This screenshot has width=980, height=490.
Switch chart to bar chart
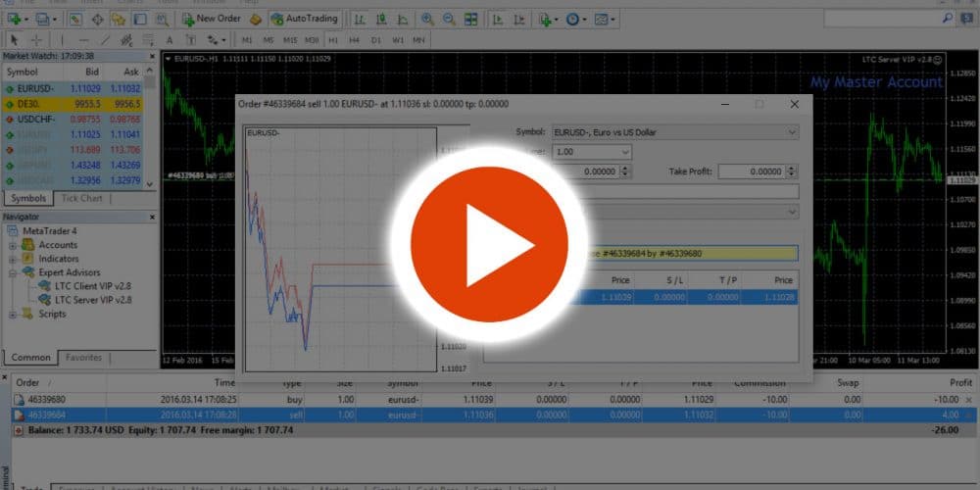point(360,20)
